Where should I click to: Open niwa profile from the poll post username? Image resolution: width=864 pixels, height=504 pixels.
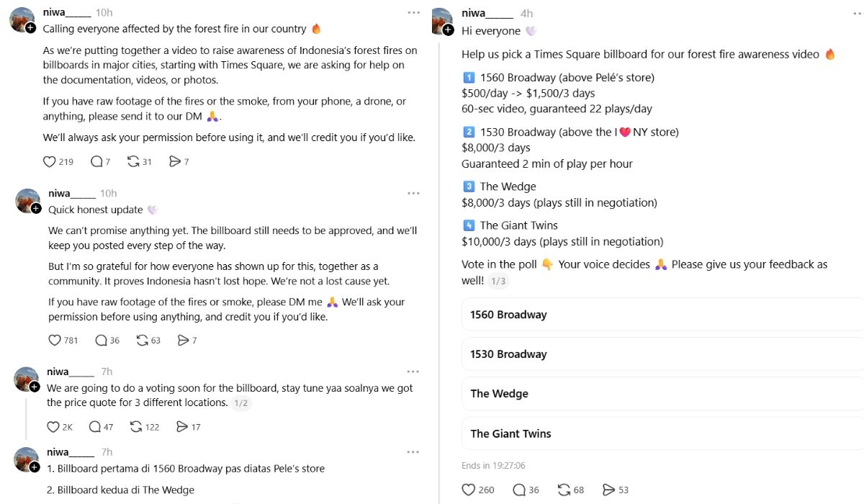point(487,13)
